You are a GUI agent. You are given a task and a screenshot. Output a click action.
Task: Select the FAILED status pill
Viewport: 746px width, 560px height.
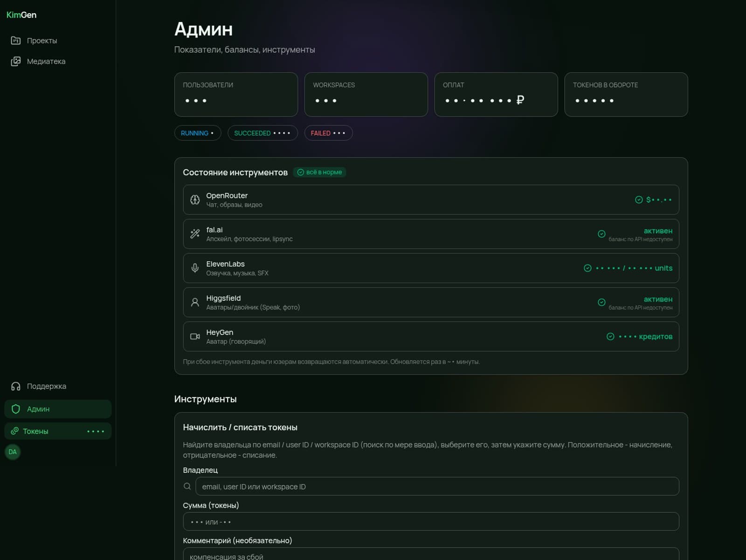(328, 133)
